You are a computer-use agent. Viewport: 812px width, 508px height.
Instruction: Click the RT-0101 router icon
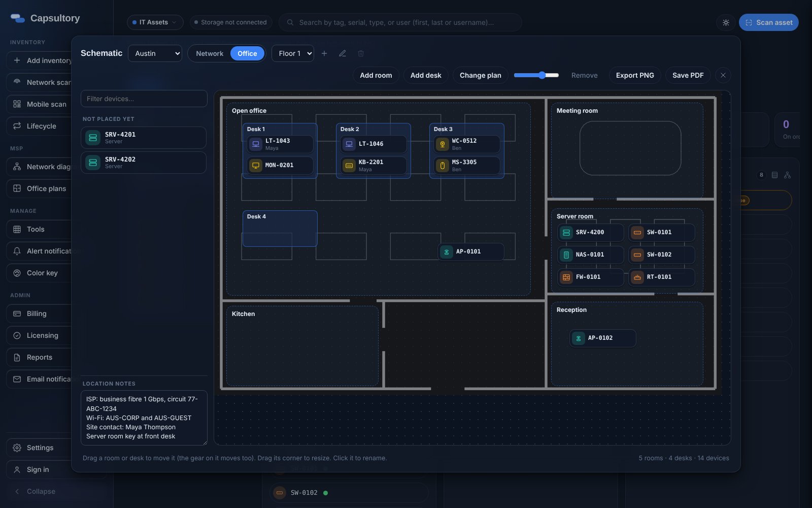tap(637, 277)
